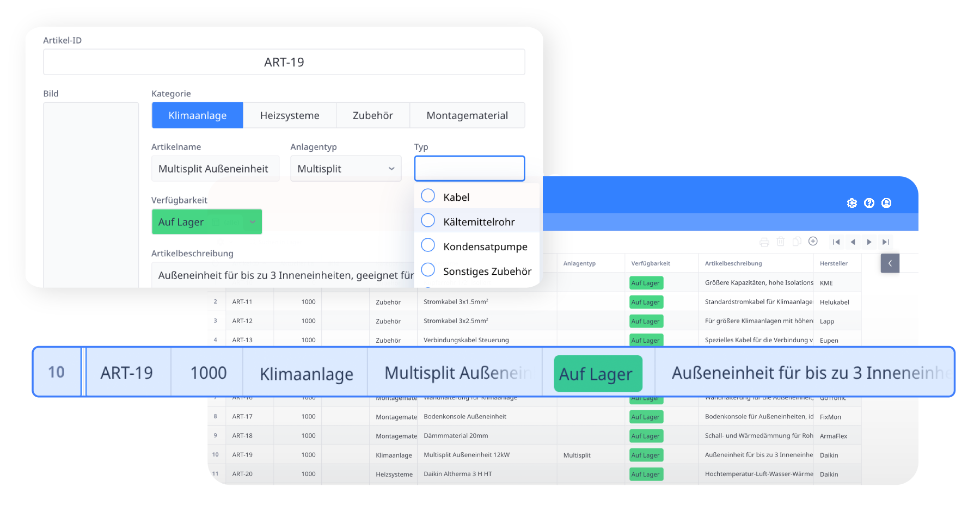Choose Sonstiges Zubehör in the Typ list
Screen dimensions: 980x512
pos(428,270)
